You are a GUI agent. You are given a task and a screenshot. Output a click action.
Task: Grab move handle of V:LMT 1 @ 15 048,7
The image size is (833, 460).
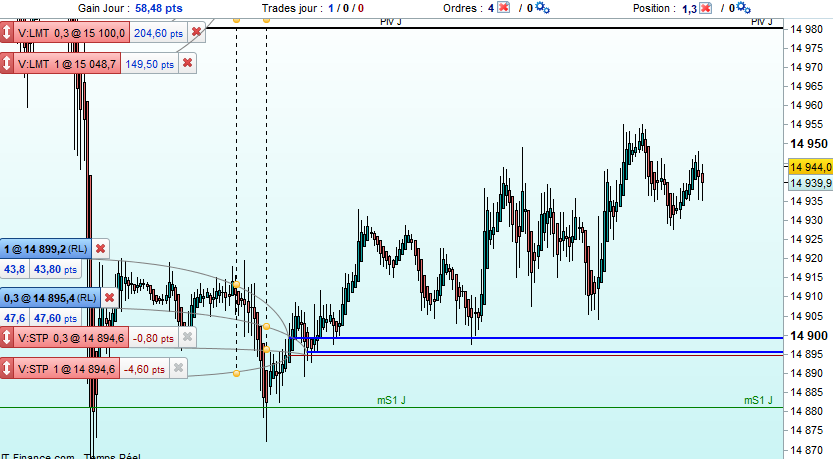pos(6,63)
